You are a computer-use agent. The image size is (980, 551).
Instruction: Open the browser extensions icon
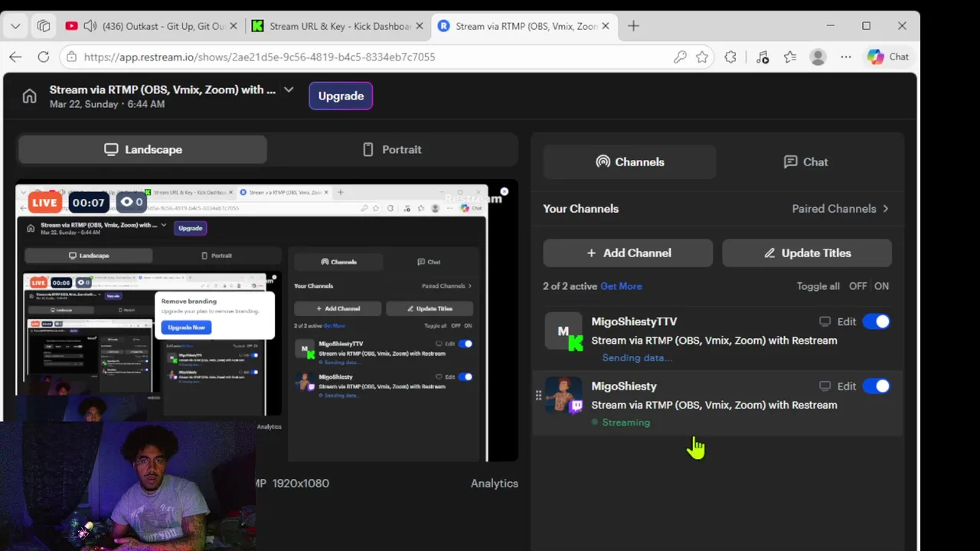(x=730, y=57)
